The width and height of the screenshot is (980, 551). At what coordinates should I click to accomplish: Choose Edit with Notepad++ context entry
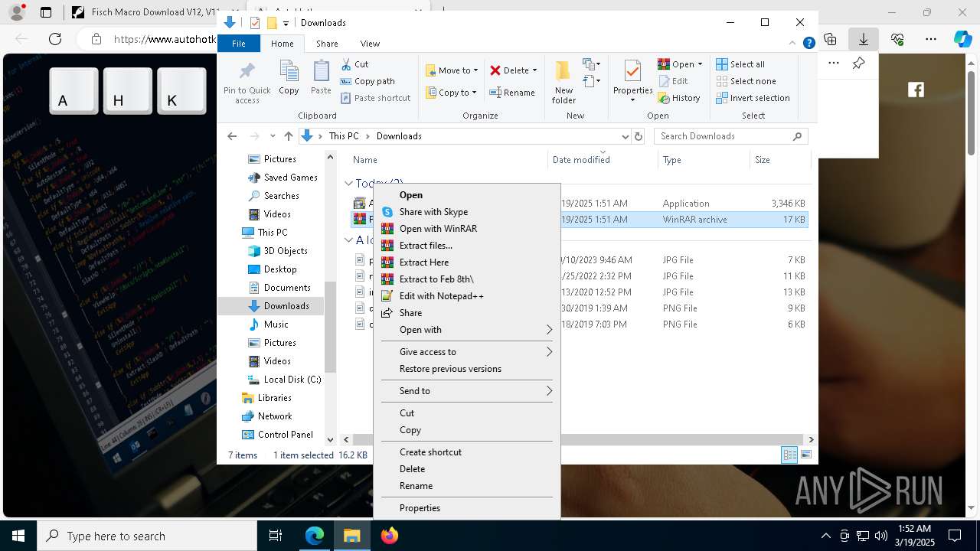[x=467, y=296]
